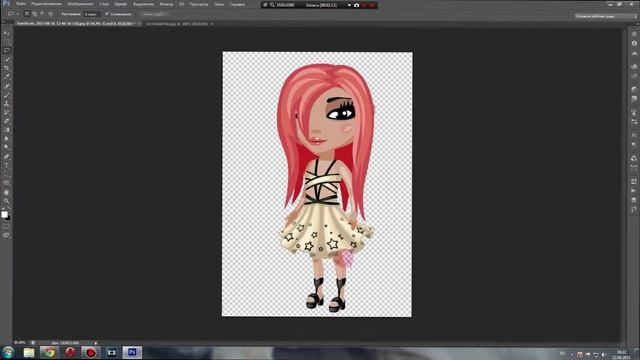The image size is (640, 360).
Task: Open the Windows Start menu
Action: 8,352
